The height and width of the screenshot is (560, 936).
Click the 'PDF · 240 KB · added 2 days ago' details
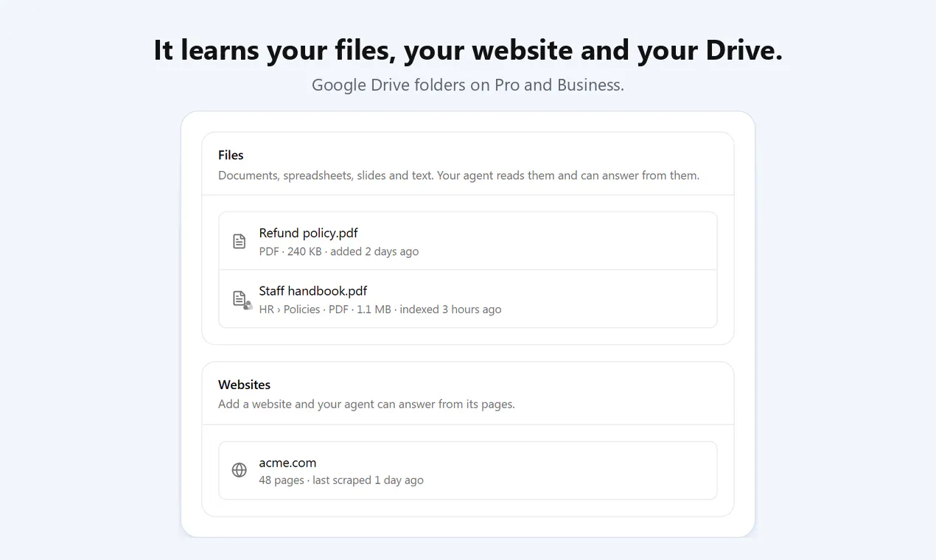tap(339, 251)
